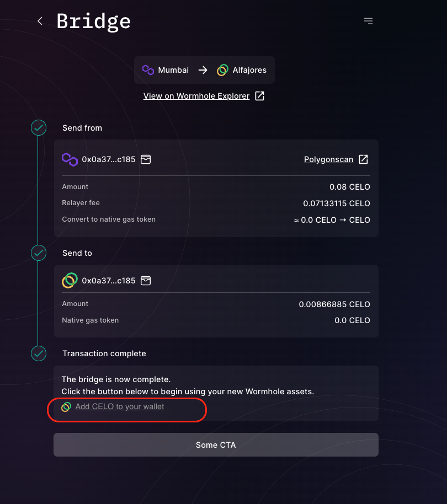The height and width of the screenshot is (504, 447).
Task: Click the Polygon icon beside the sender address
Action: tap(70, 159)
